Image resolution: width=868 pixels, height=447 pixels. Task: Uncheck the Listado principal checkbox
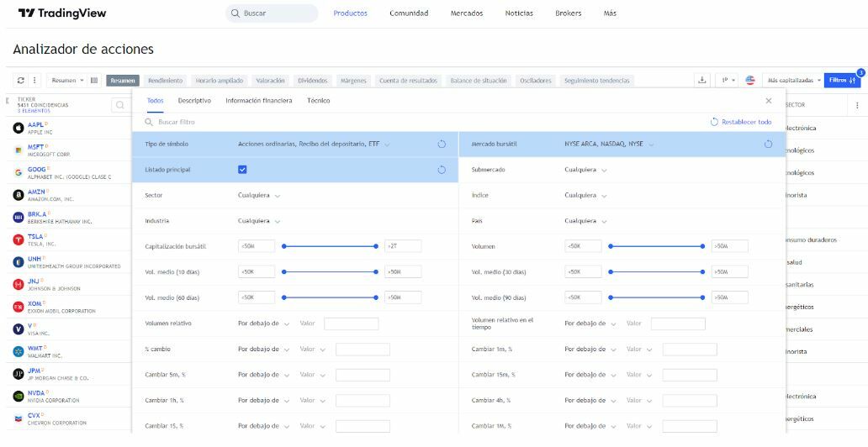[243, 169]
